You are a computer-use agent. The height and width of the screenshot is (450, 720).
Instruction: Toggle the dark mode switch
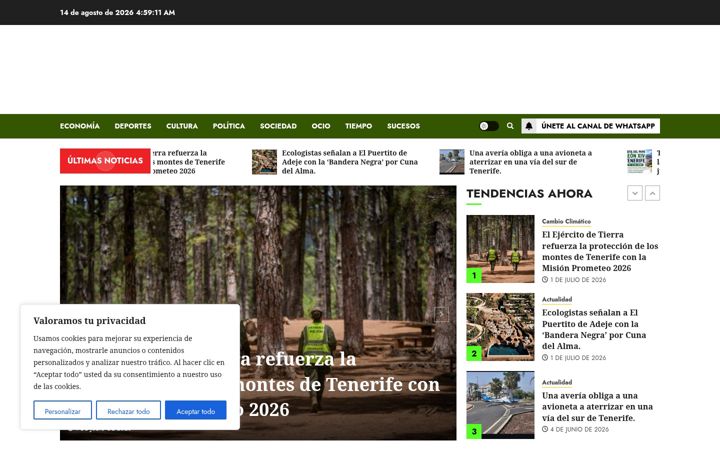[489, 126]
